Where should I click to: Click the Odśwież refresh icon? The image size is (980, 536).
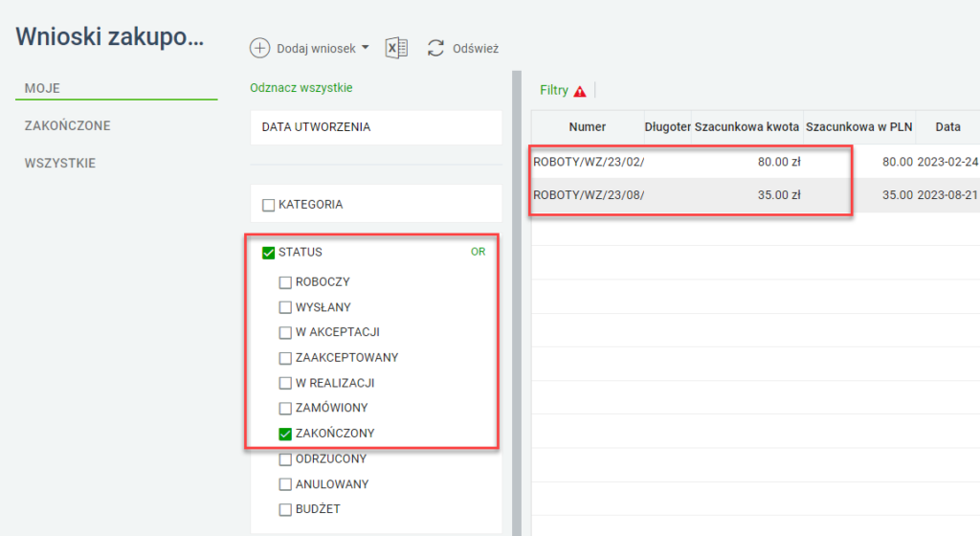(435, 48)
